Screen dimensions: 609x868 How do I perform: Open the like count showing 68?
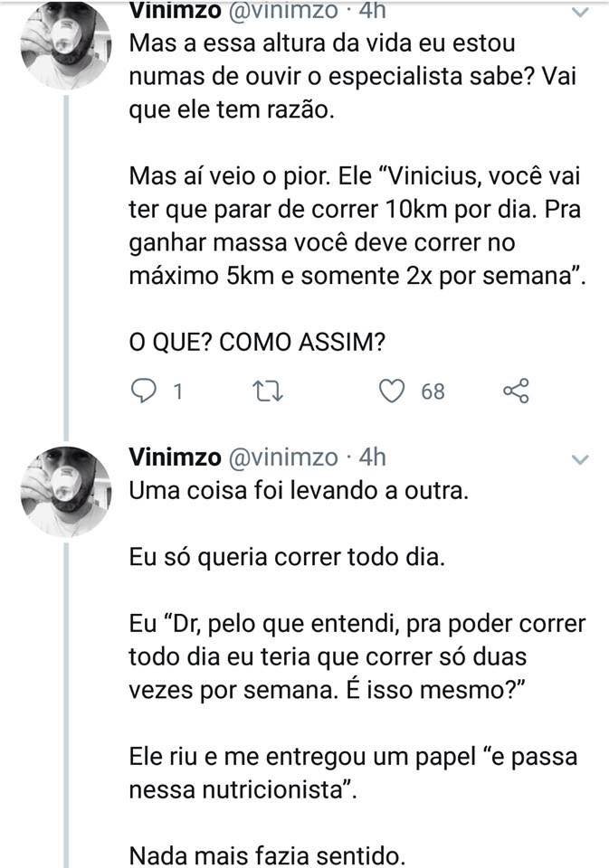[x=433, y=392]
